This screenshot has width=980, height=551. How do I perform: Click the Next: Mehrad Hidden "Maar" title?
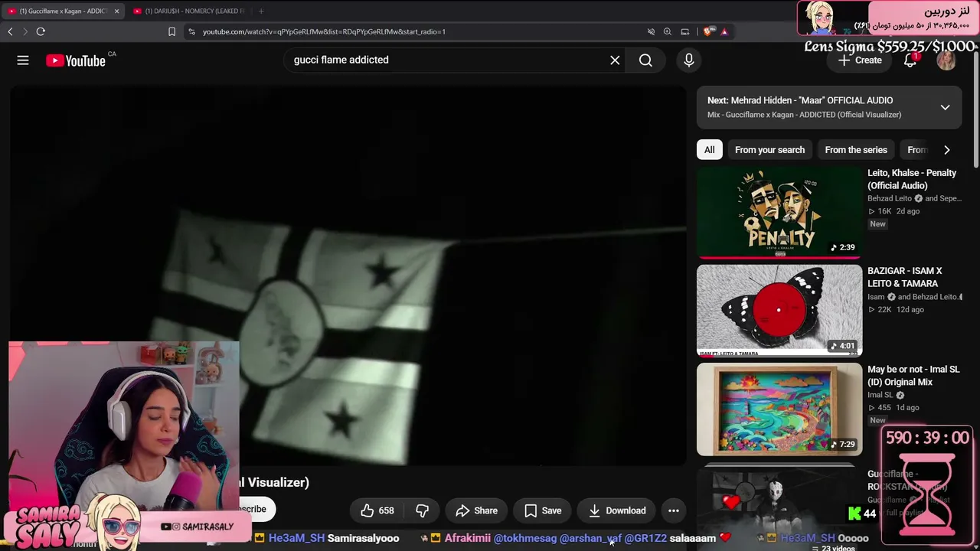click(x=800, y=100)
